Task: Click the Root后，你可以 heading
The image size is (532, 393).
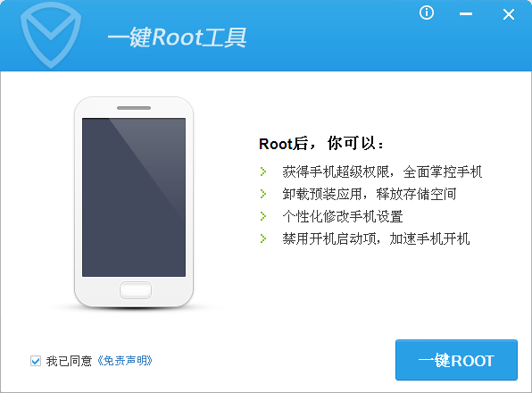Action: tap(321, 144)
